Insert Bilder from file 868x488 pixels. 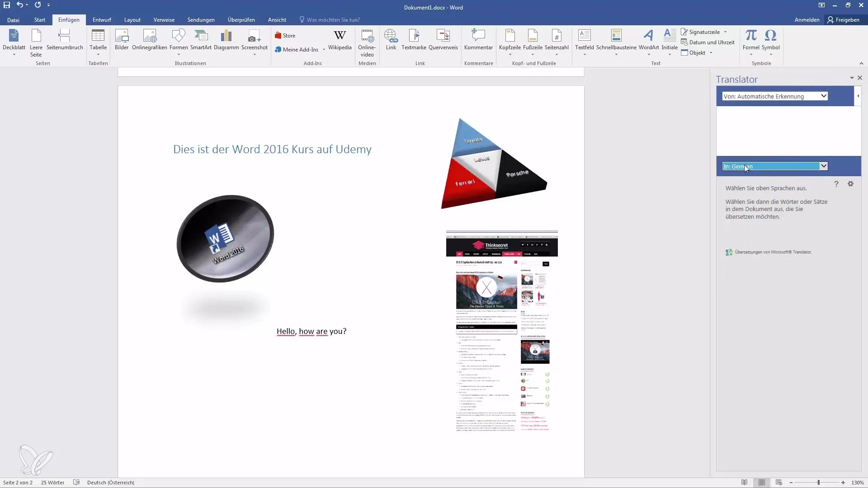click(122, 40)
